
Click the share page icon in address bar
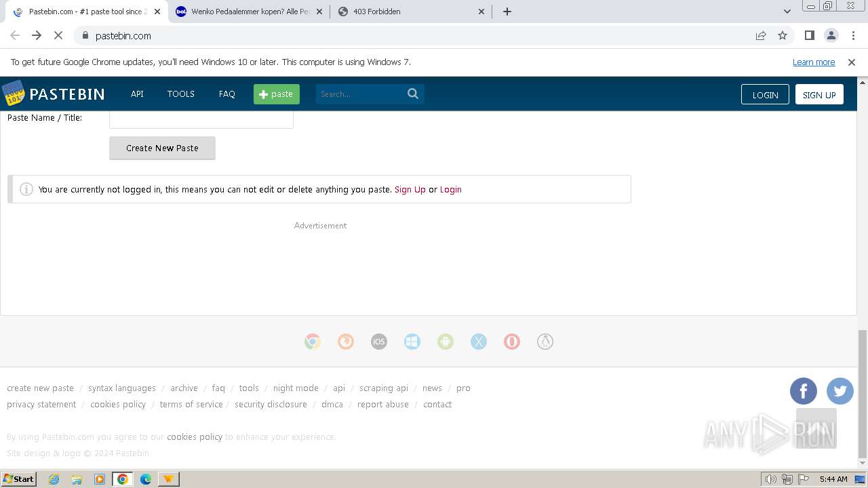pos(761,35)
